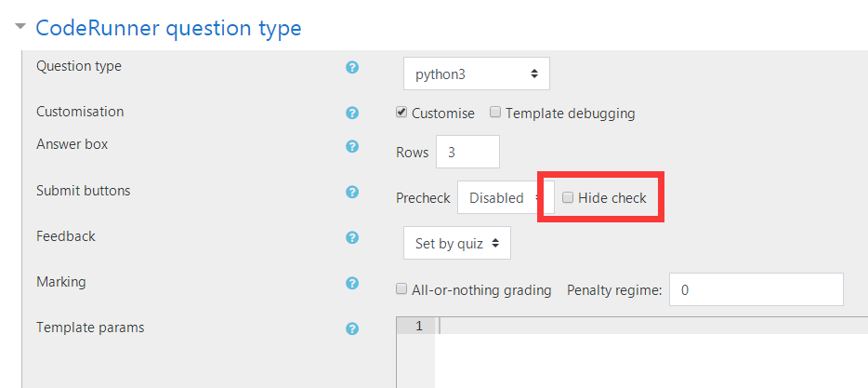Screen dimensions: 868x388
Task: Open help for Submit buttons
Action: 352,193
